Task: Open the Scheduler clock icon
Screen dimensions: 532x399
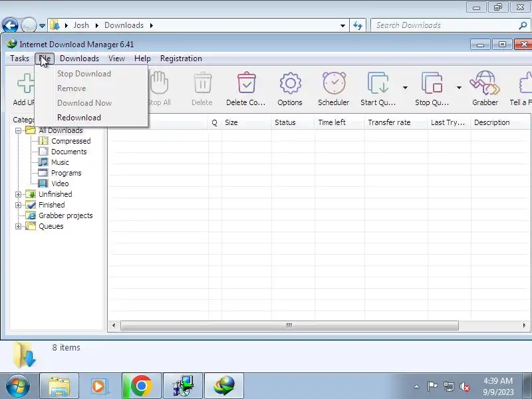Action: coord(334,82)
